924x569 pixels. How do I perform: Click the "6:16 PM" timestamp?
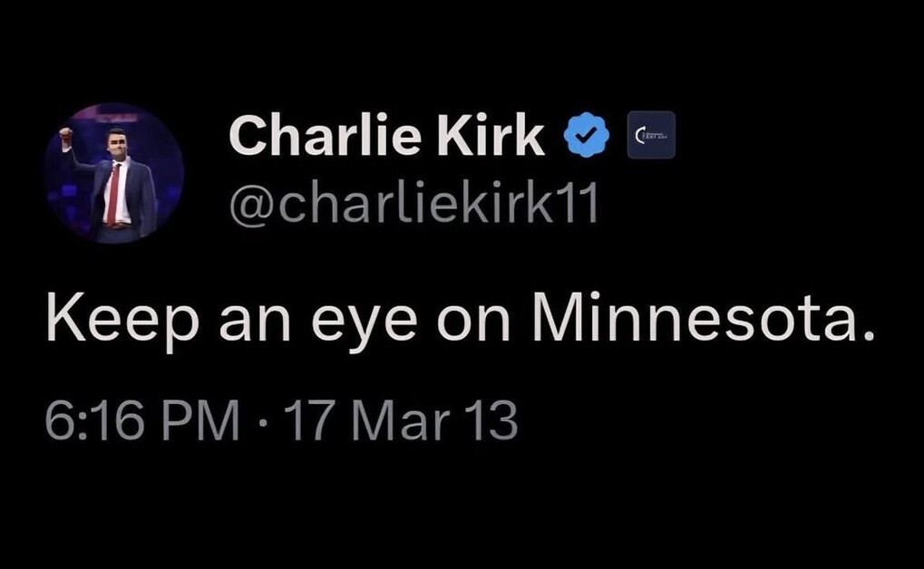[x=142, y=422]
